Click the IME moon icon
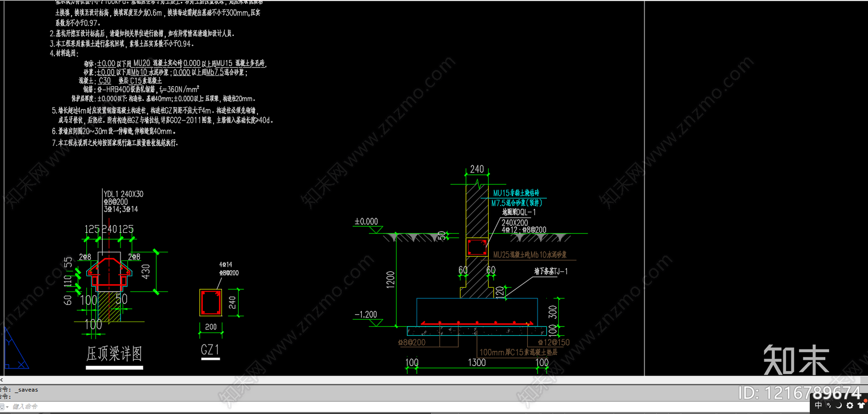868x414 pixels. click(839, 405)
